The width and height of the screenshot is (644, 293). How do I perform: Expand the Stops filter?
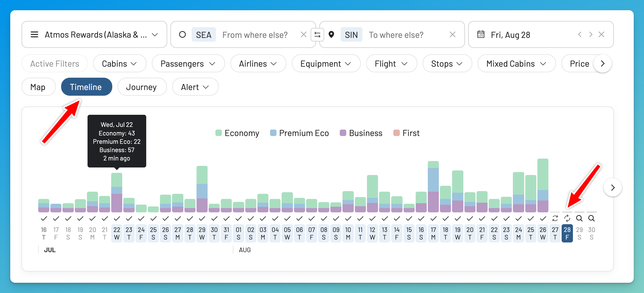pyautogui.click(x=447, y=64)
